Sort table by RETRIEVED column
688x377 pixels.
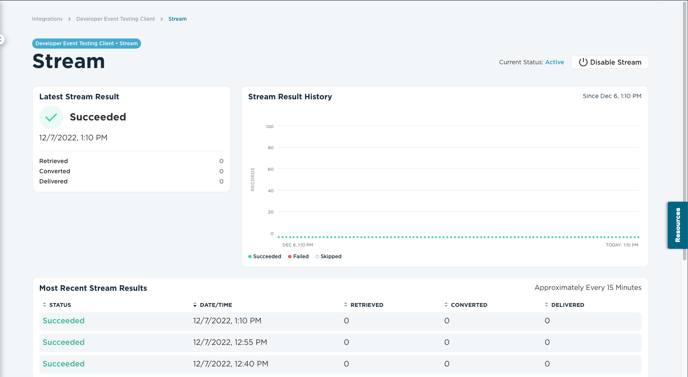pos(363,305)
